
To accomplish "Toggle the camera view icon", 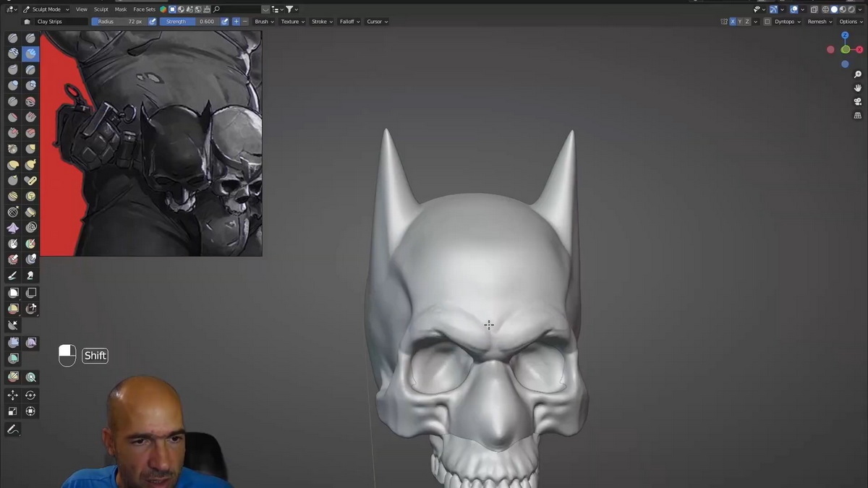I will point(858,102).
